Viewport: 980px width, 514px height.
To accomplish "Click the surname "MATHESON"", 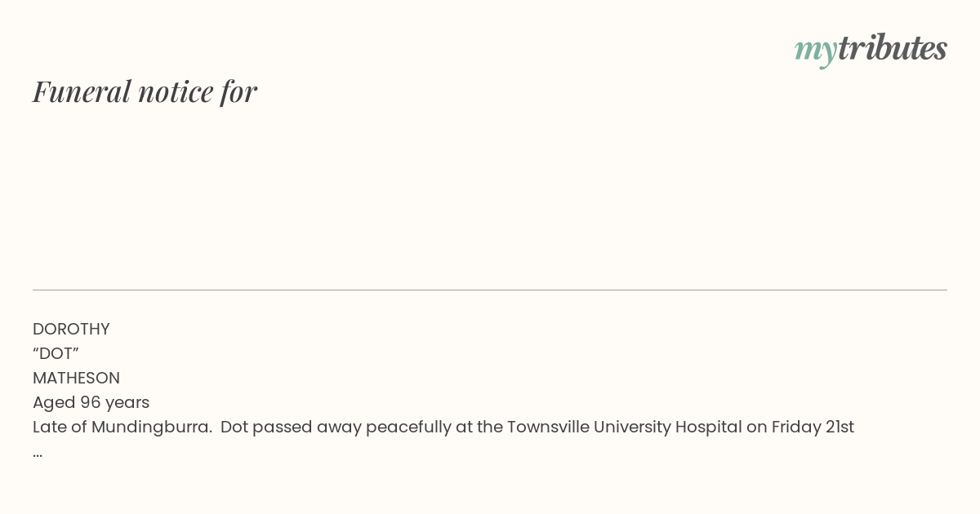I will click(x=76, y=378).
